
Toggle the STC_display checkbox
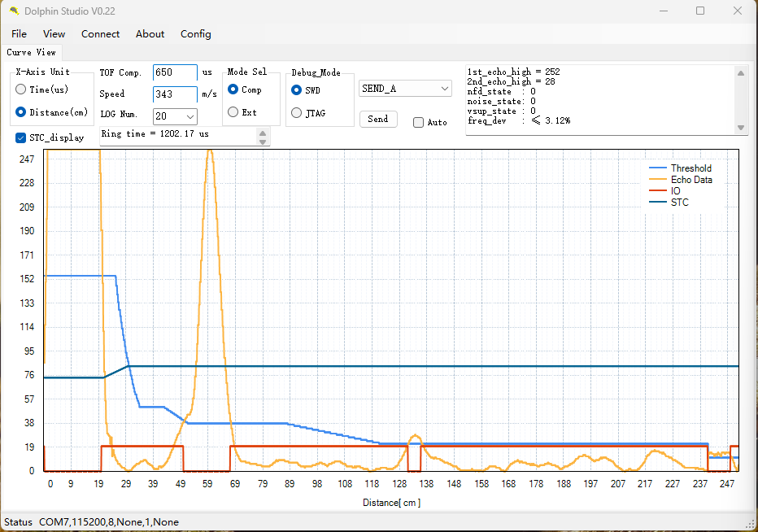coord(21,137)
